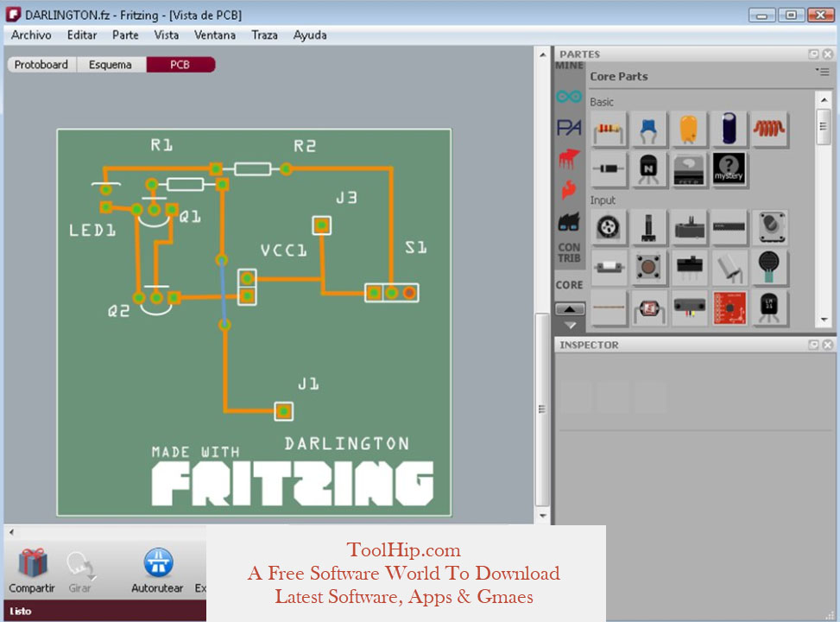Click the Compartir gift icon
The height and width of the screenshot is (622, 840).
(x=33, y=563)
